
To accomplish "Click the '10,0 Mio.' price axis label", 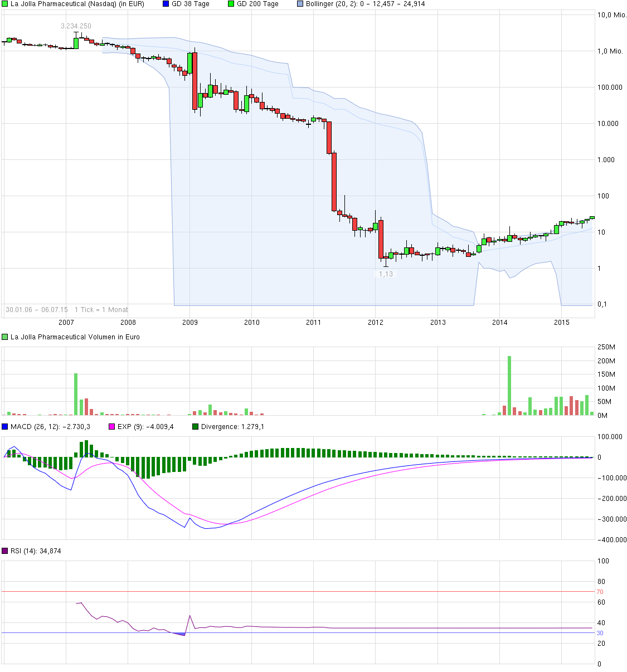I will point(612,15).
